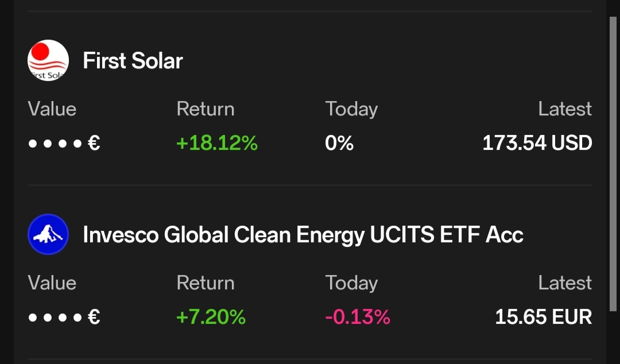Reveal Invesco ETF hidden value dots
The height and width of the screenshot is (364, 620).
point(64,317)
